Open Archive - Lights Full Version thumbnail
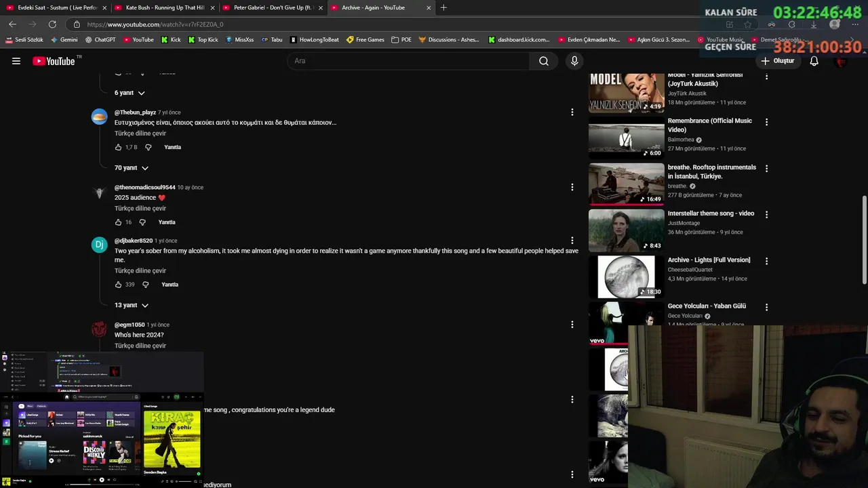868x488 pixels. (x=627, y=277)
